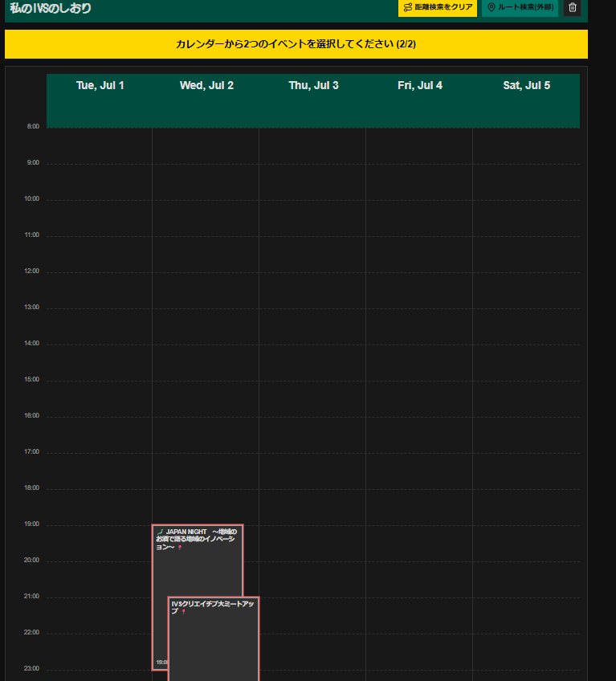Click the pin icon on JAPAN NIGHT event

click(x=180, y=547)
